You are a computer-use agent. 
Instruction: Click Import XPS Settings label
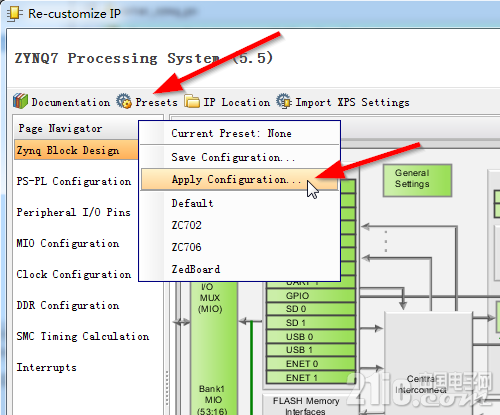[x=352, y=102]
